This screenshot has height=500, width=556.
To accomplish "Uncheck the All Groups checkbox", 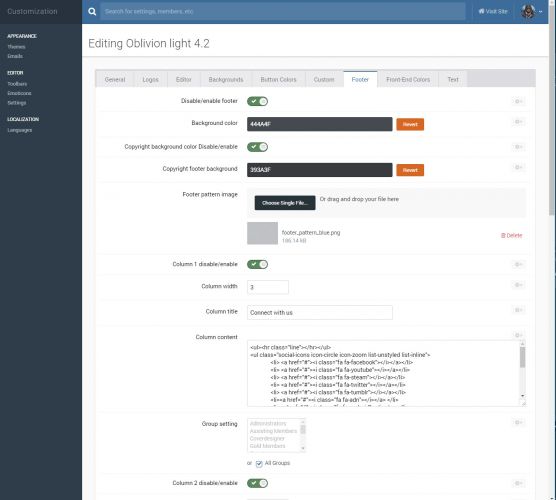I will (x=259, y=464).
